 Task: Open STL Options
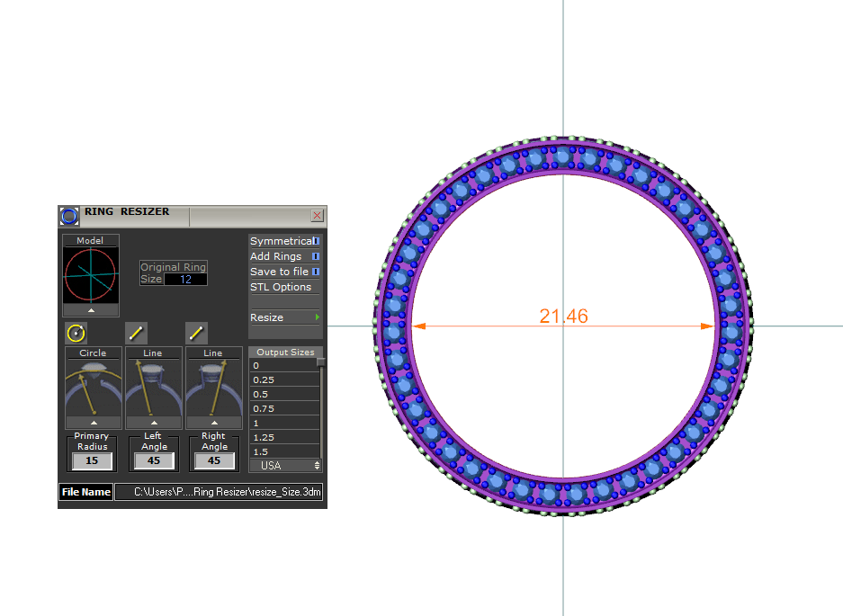(x=281, y=287)
